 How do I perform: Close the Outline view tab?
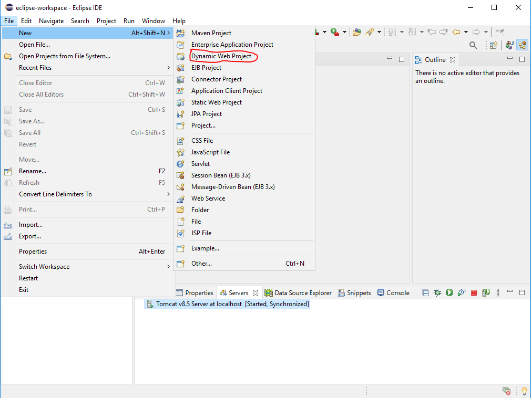tap(453, 60)
